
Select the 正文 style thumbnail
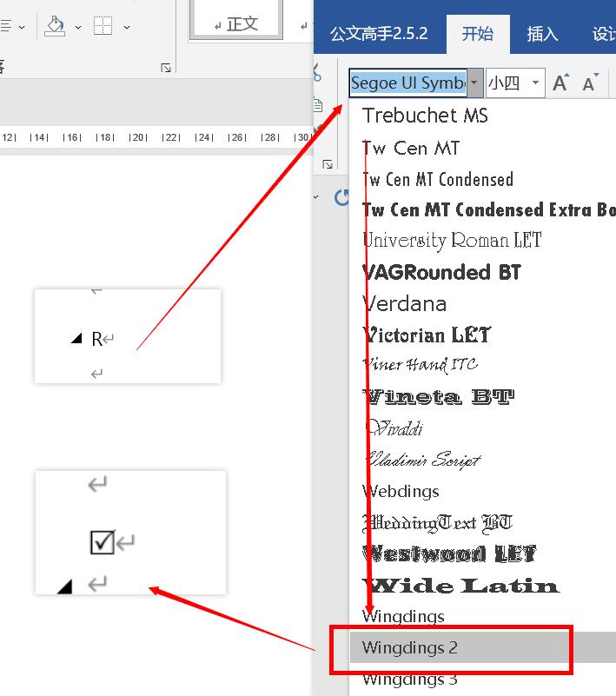click(236, 20)
